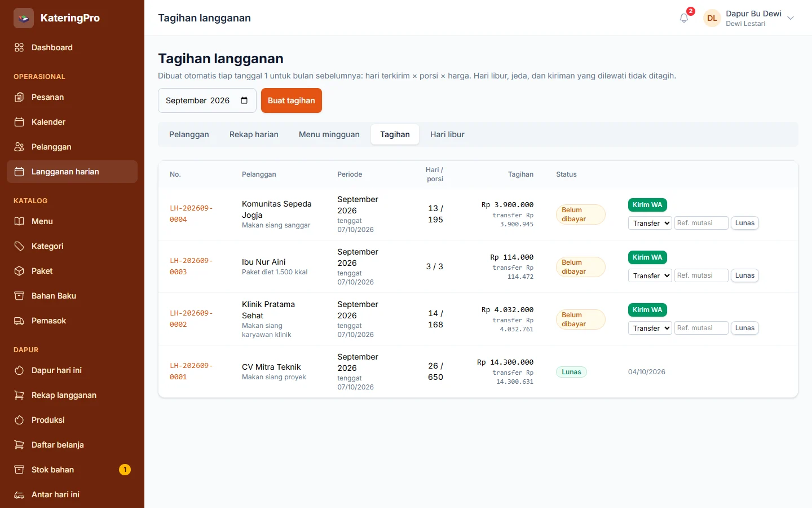Click the Buat tagihan button

pos(292,100)
